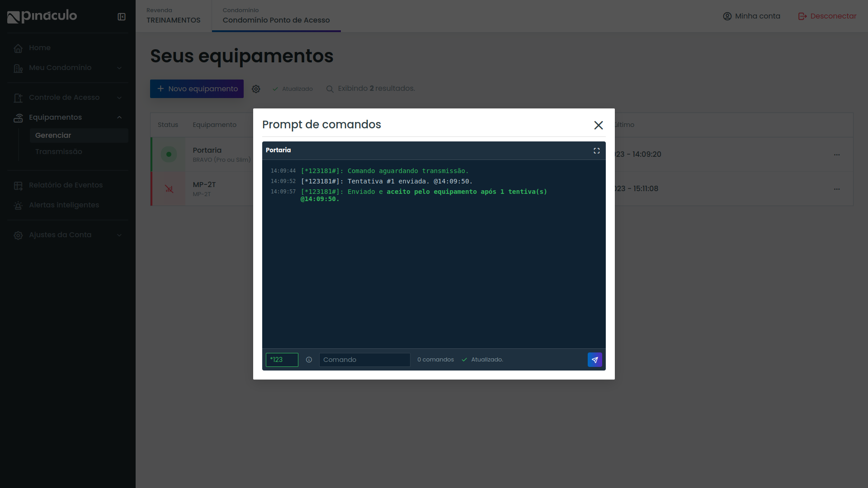Click the Minha conta account icon
The height and width of the screenshot is (488, 868).
727,16
